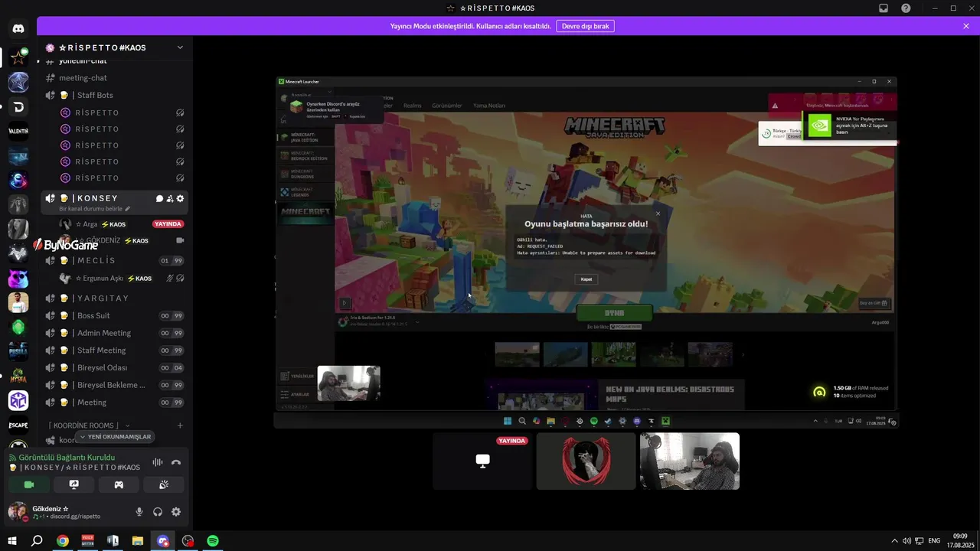Open the taskbar clock and date
The height and width of the screenshot is (551, 980).
[960, 541]
